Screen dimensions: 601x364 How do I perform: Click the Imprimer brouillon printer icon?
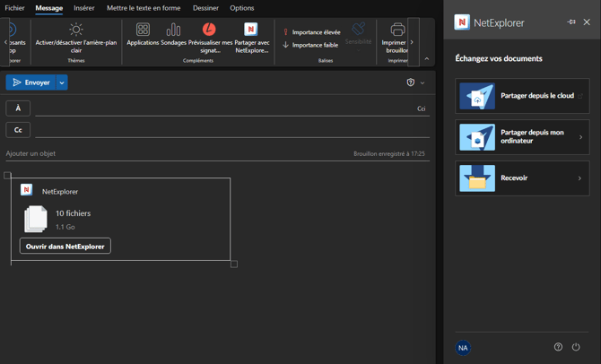tap(397, 30)
